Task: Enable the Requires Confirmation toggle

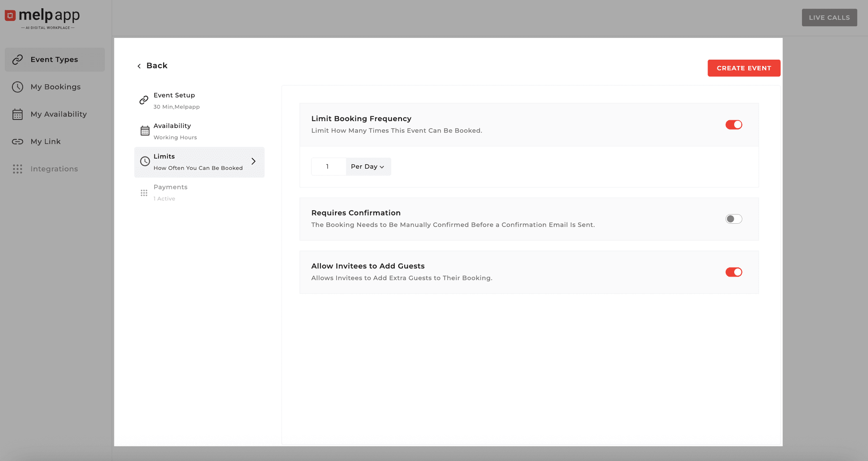Action: (x=733, y=219)
